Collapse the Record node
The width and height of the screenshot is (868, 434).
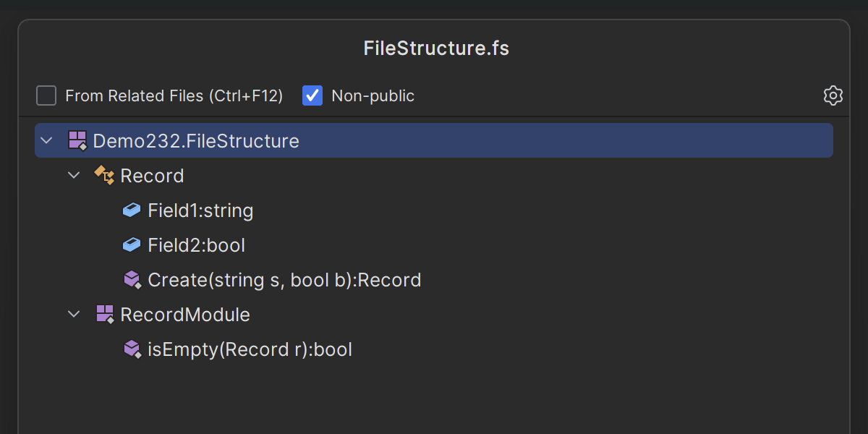coord(74,175)
